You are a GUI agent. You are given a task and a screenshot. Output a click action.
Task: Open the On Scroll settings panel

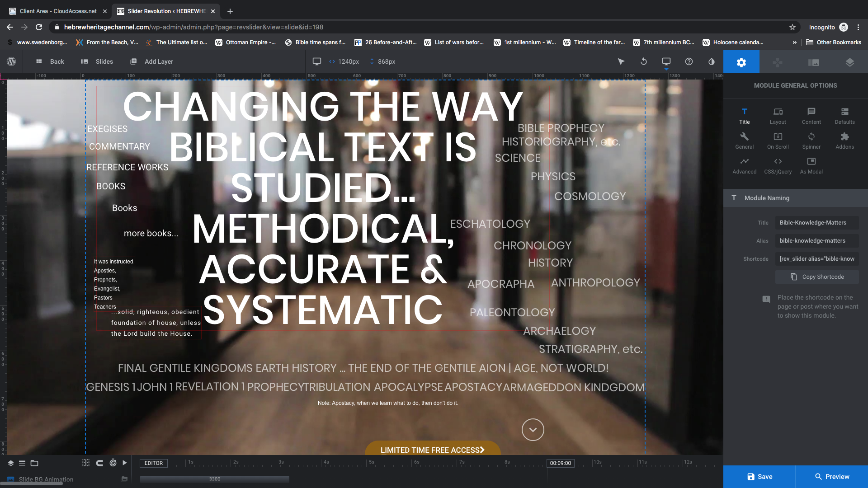pos(778,140)
